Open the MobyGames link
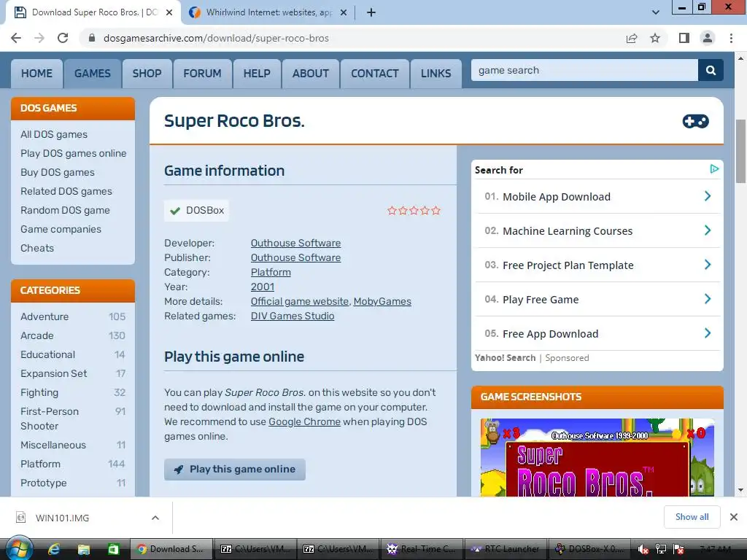Viewport: 747px width, 560px height. pyautogui.click(x=382, y=301)
